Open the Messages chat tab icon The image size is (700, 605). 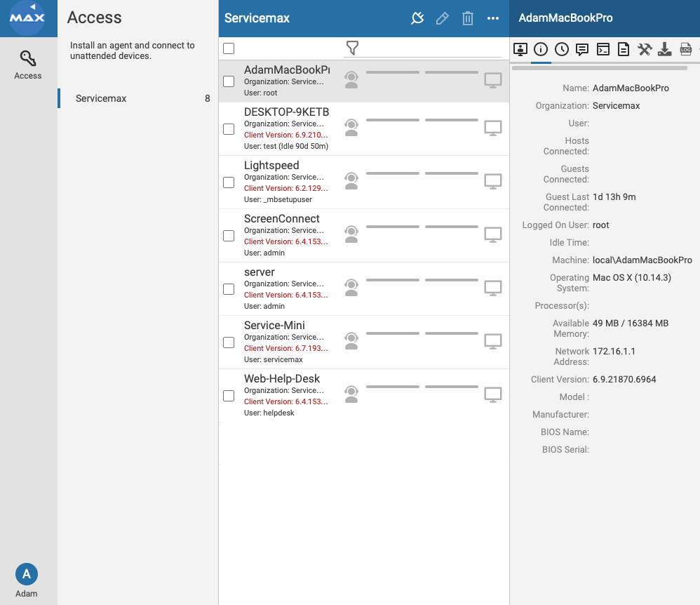[582, 49]
